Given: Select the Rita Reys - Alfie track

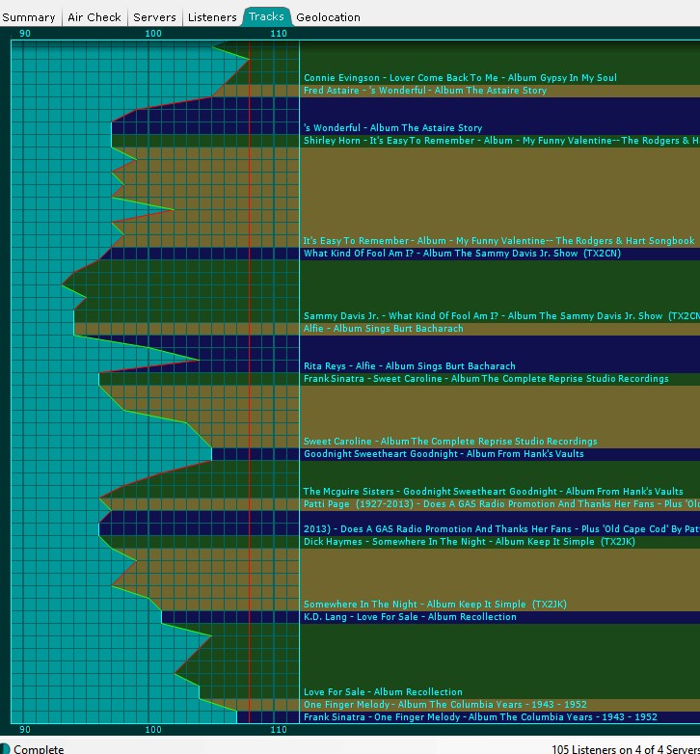Looking at the screenshot, I should pyautogui.click(x=409, y=366).
